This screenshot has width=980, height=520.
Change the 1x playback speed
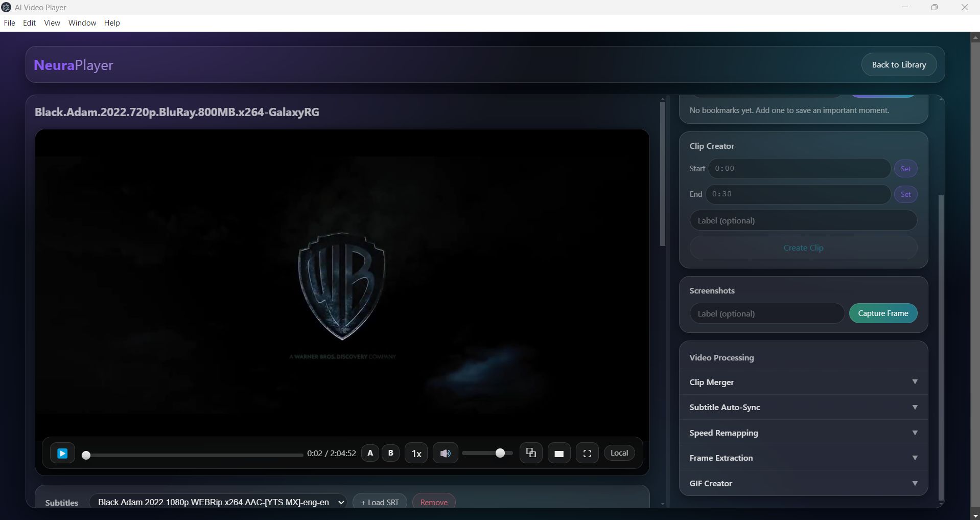click(416, 454)
